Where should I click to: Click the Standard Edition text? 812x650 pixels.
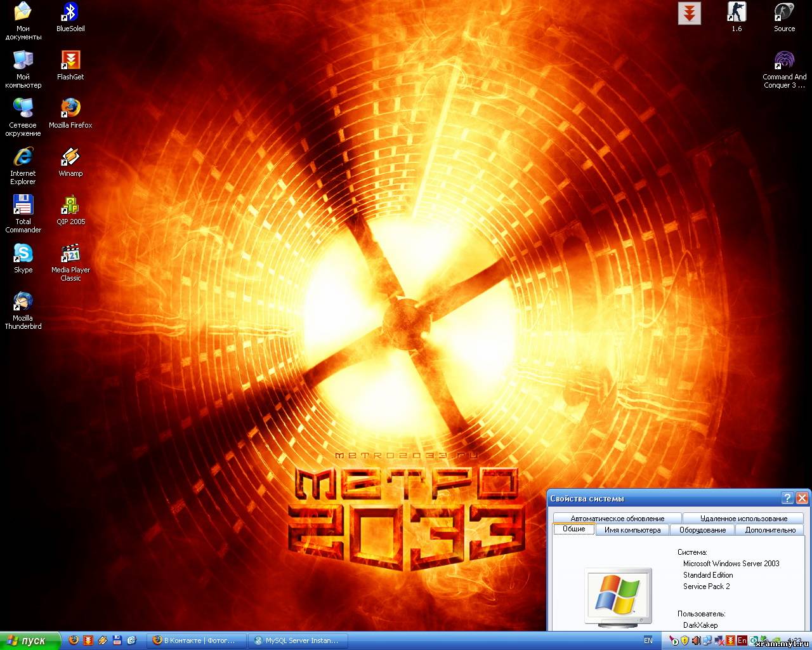pyautogui.click(x=708, y=575)
